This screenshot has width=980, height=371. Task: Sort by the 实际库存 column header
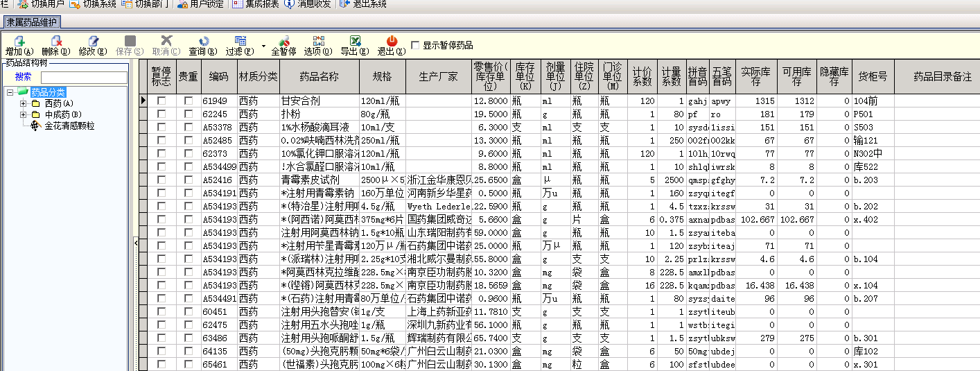pos(755,77)
